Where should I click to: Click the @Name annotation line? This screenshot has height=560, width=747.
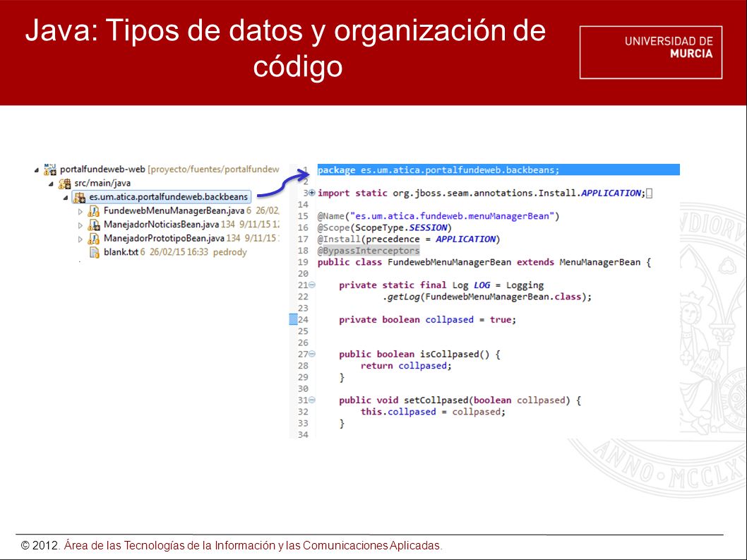438,216
